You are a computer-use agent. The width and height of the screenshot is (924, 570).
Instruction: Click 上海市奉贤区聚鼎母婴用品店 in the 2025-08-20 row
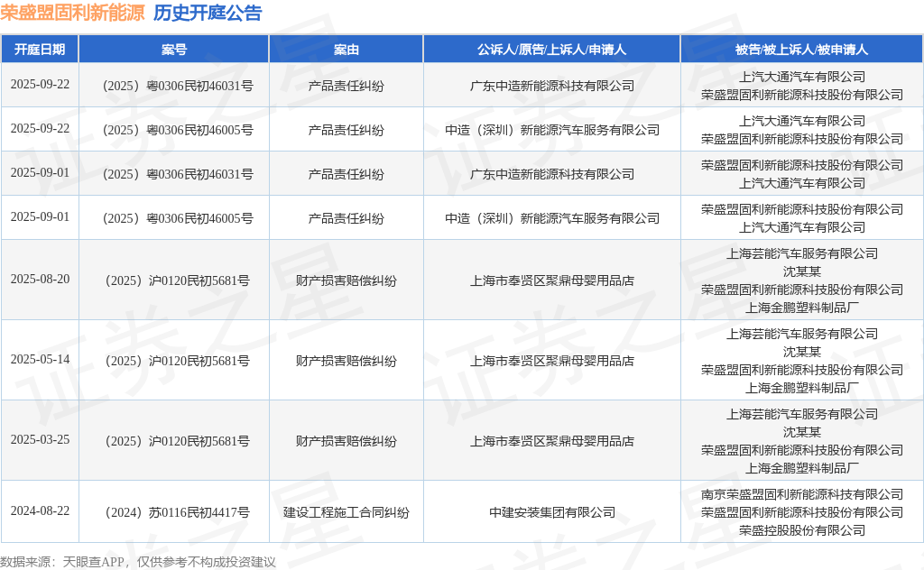point(551,280)
